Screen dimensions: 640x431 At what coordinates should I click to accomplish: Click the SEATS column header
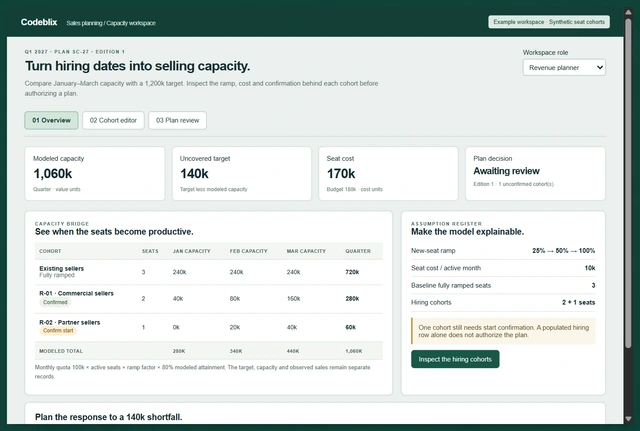click(150, 251)
